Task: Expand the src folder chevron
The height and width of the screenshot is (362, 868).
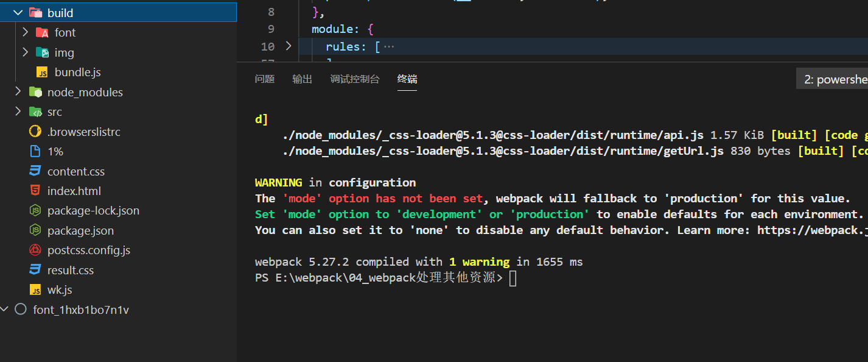Action: coord(18,112)
